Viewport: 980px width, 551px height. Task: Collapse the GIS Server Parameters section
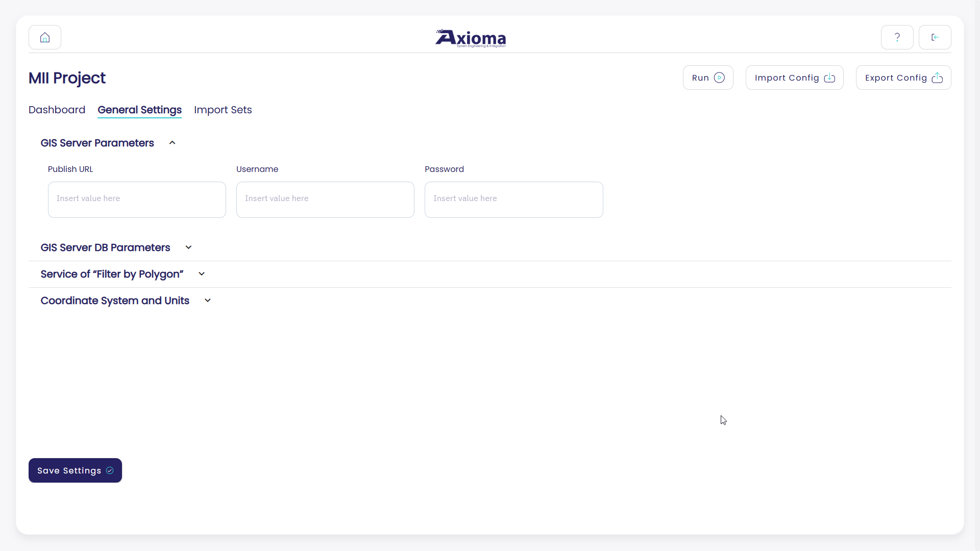point(173,143)
